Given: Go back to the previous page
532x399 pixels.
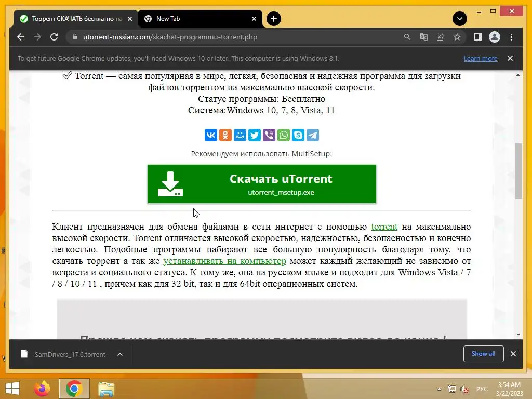Looking at the screenshot, I should pos(21,37).
